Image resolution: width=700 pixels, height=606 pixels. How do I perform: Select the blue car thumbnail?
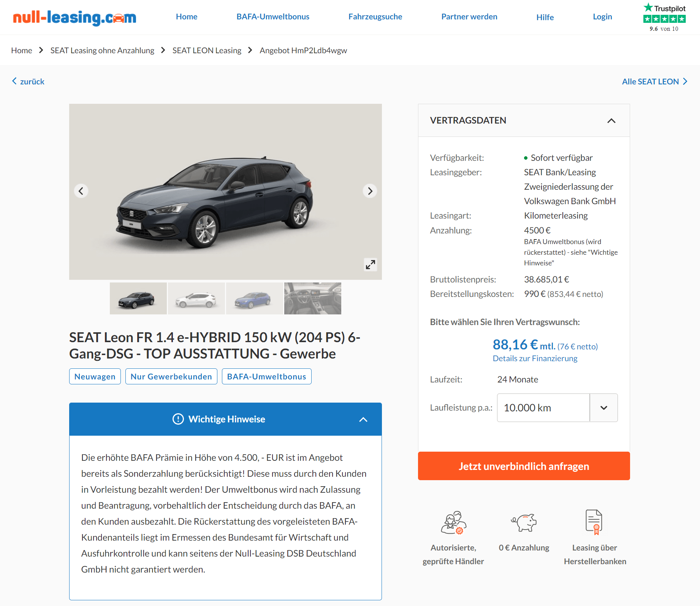click(255, 298)
